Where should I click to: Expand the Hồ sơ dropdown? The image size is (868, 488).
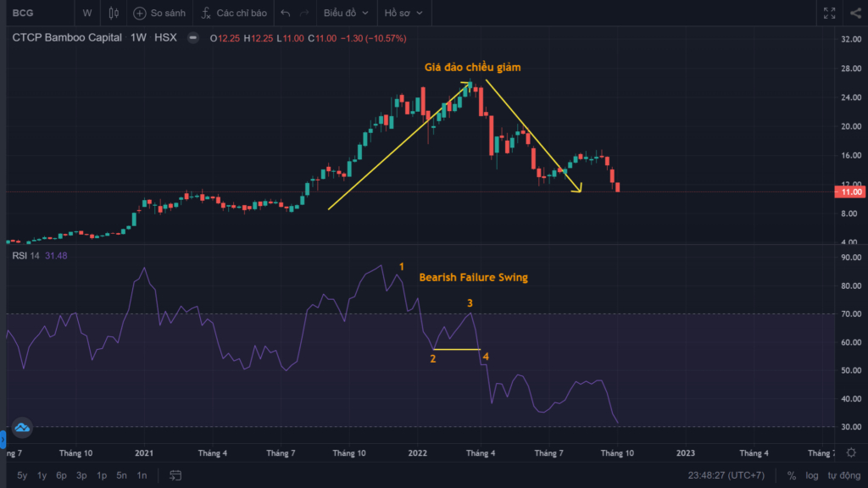pos(403,13)
